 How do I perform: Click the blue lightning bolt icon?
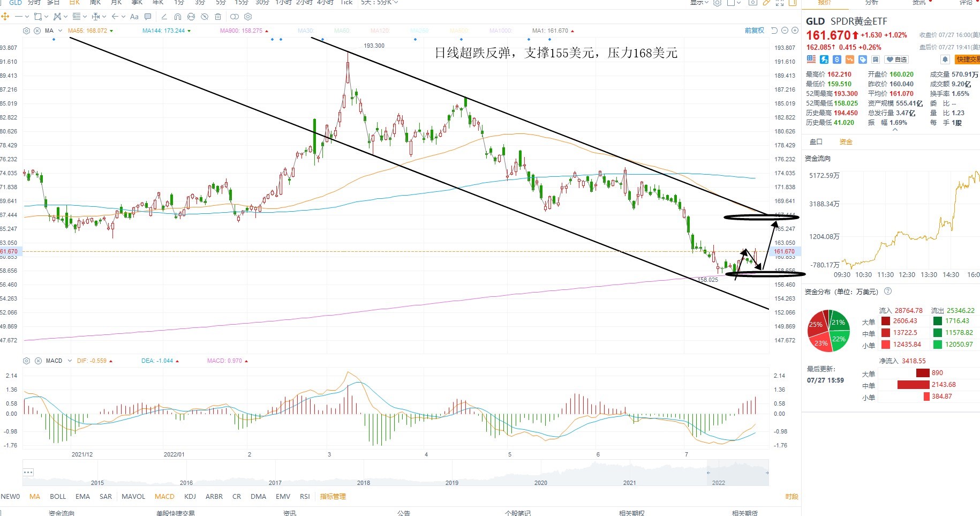point(824,59)
